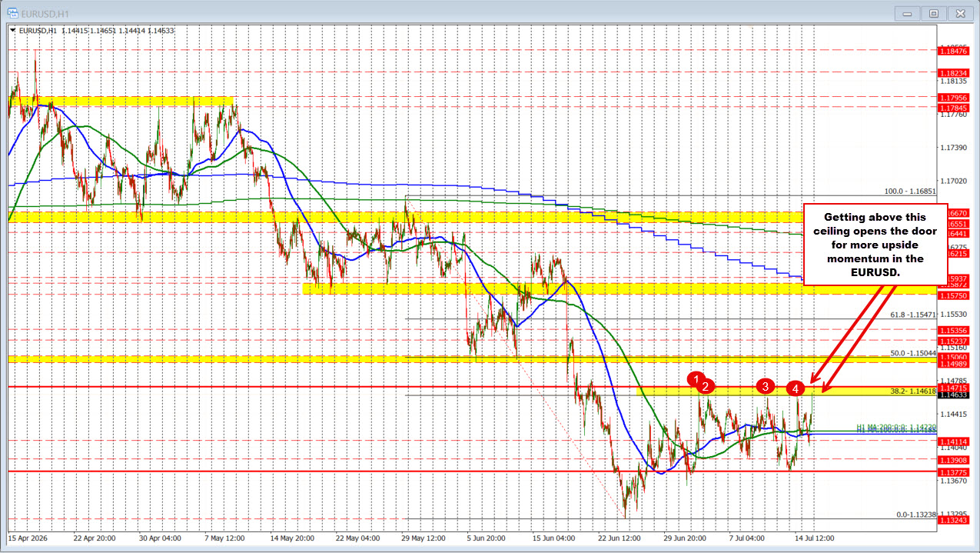This screenshot has width=980, height=553.
Task: Select the 1.14114 red price label
Action: (x=954, y=440)
